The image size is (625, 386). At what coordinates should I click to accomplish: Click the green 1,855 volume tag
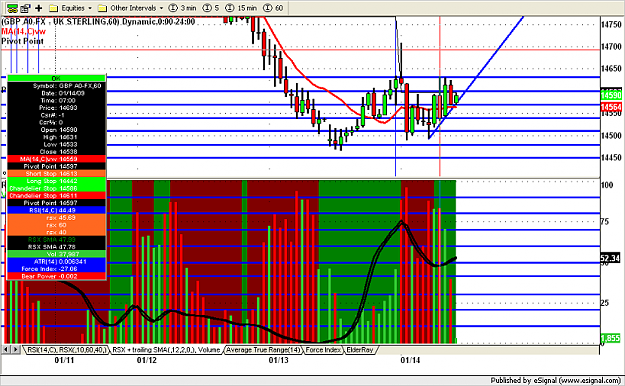coord(610,338)
